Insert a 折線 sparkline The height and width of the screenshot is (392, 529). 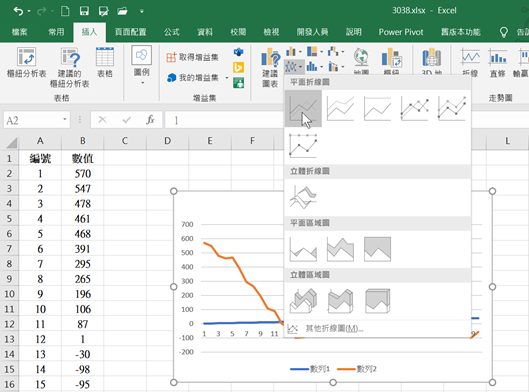470,62
